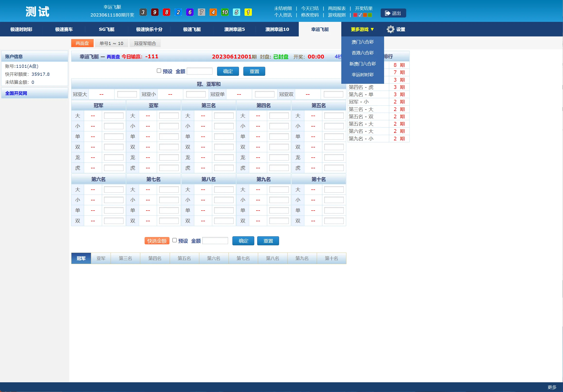Click the black number 3 result ball

[143, 12]
